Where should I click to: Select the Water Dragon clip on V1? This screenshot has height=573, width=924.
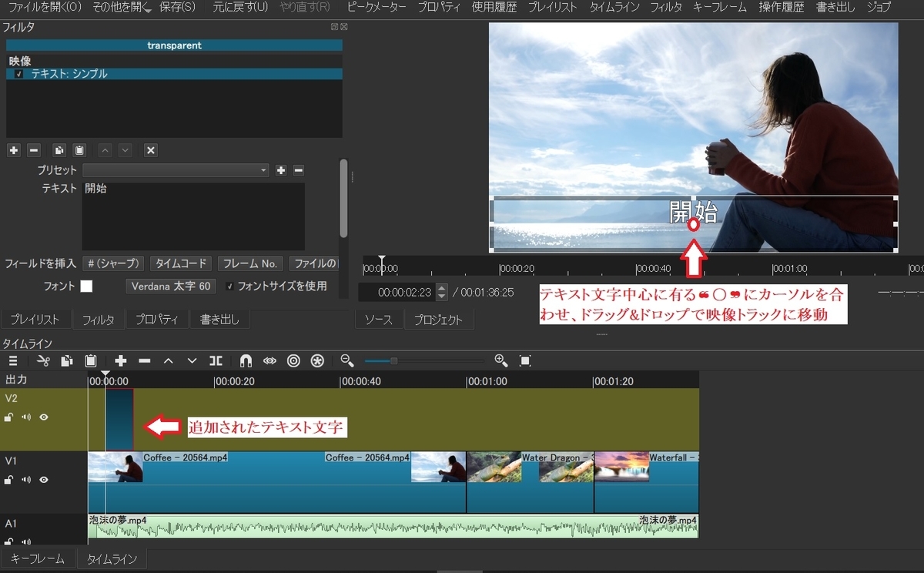pyautogui.click(x=531, y=482)
